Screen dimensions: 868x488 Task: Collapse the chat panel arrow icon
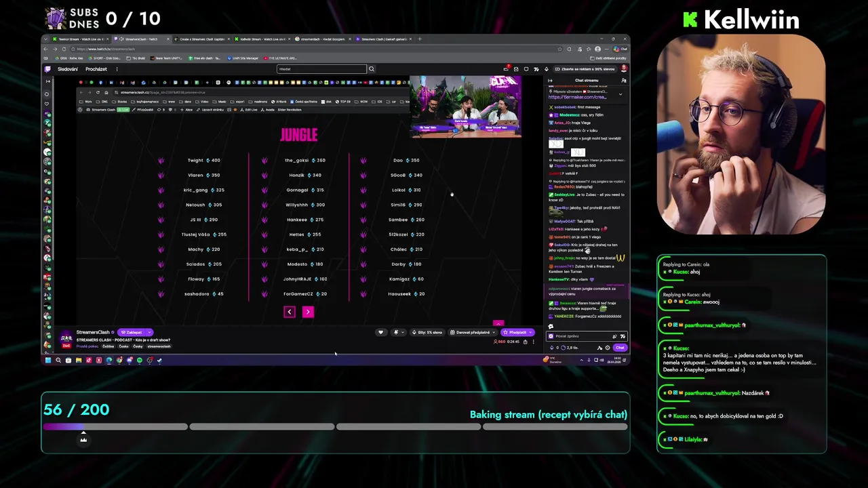click(x=550, y=81)
